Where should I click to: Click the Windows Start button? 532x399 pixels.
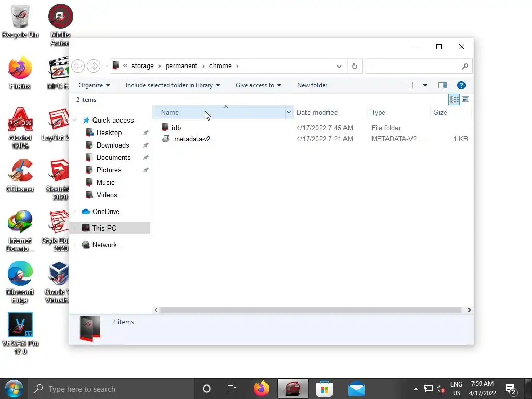point(14,389)
